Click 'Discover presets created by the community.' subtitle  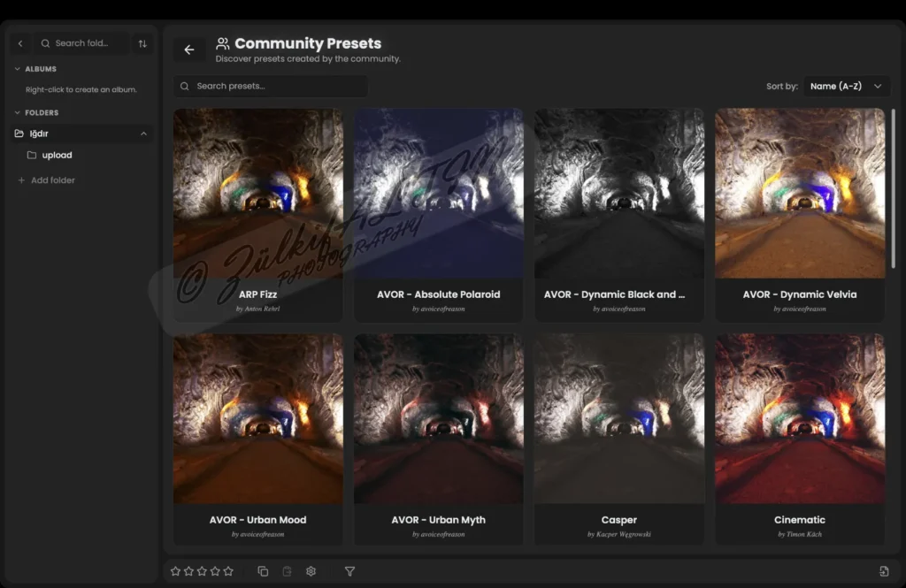308,59
